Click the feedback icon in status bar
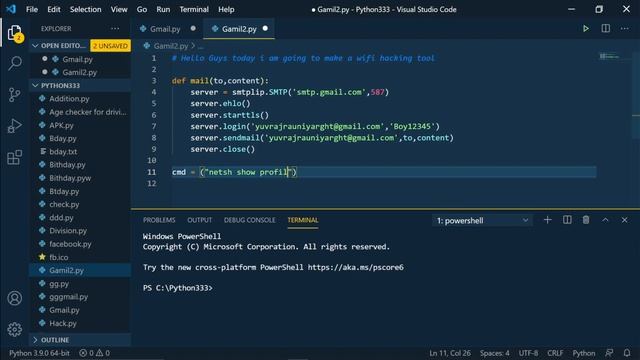The image size is (640, 360). [x=609, y=353]
